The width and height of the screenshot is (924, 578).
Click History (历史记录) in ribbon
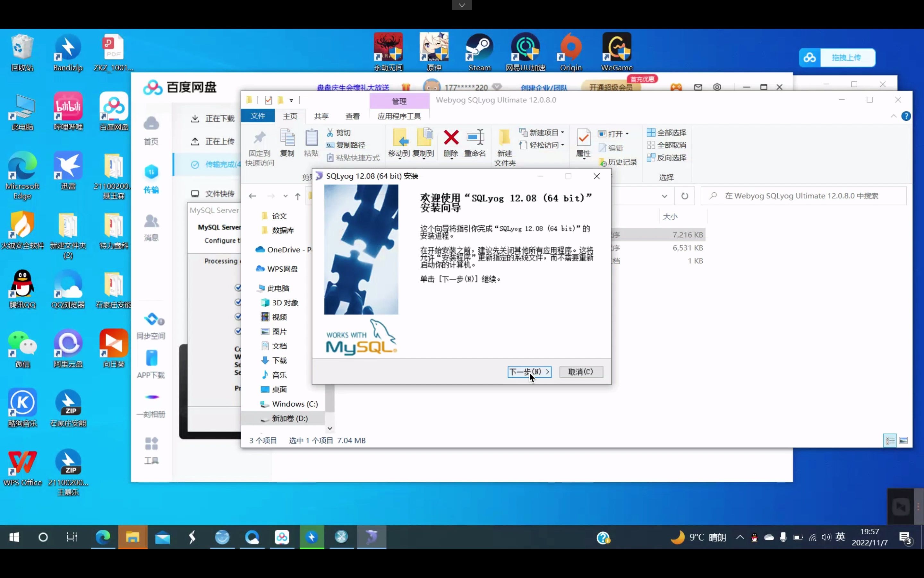click(x=618, y=162)
